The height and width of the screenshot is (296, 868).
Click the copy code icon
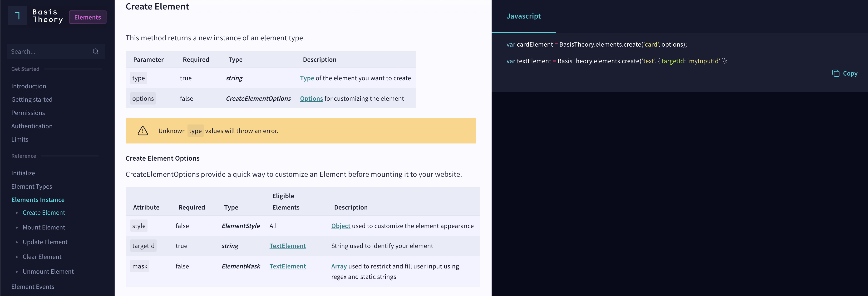coord(836,73)
